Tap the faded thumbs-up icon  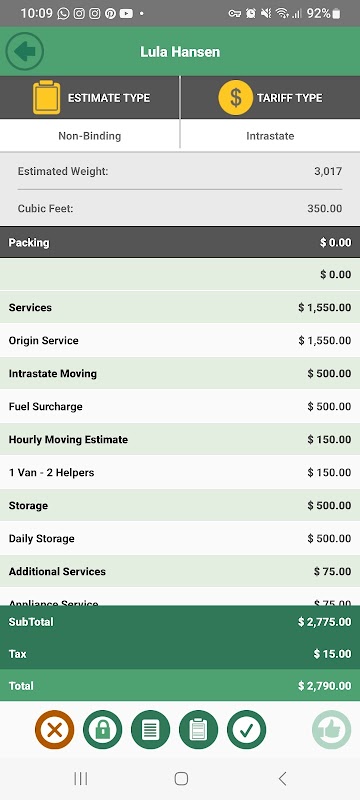click(331, 730)
